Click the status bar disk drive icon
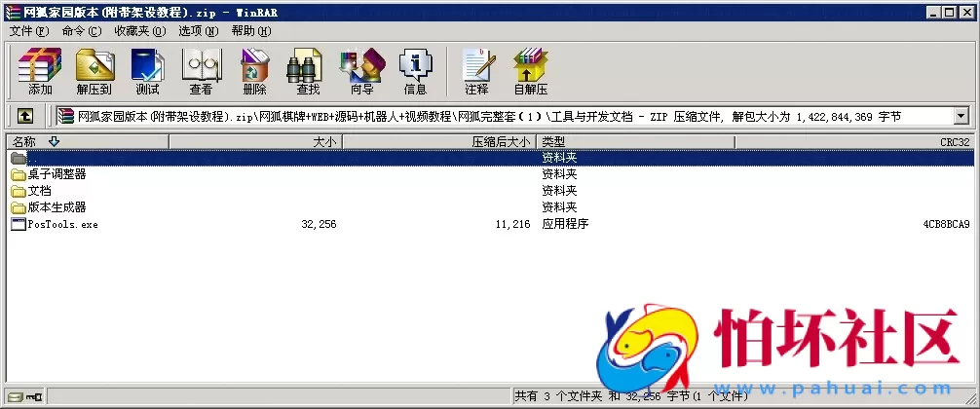This screenshot has width=980, height=409. [x=16, y=396]
